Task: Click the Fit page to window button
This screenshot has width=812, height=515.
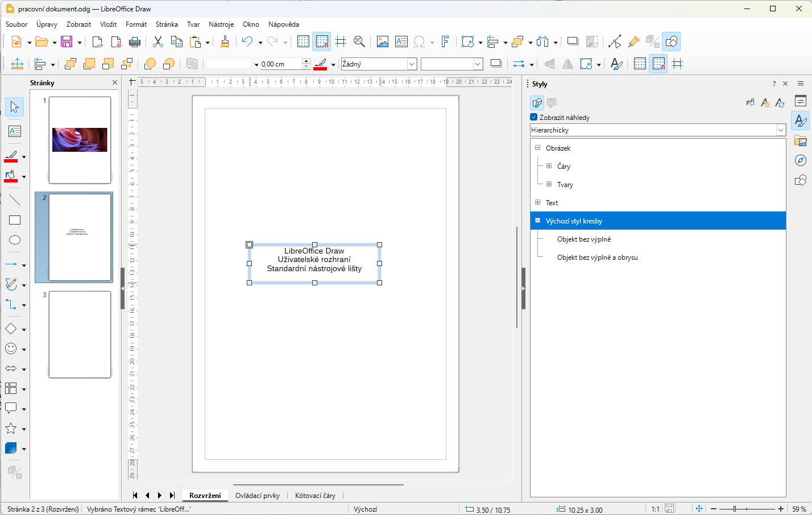Action: coord(699,509)
